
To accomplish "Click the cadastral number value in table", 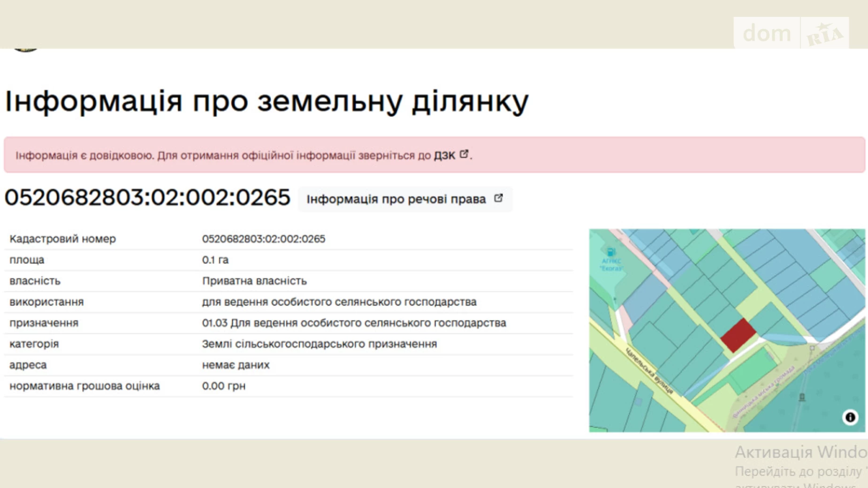I will coord(263,239).
